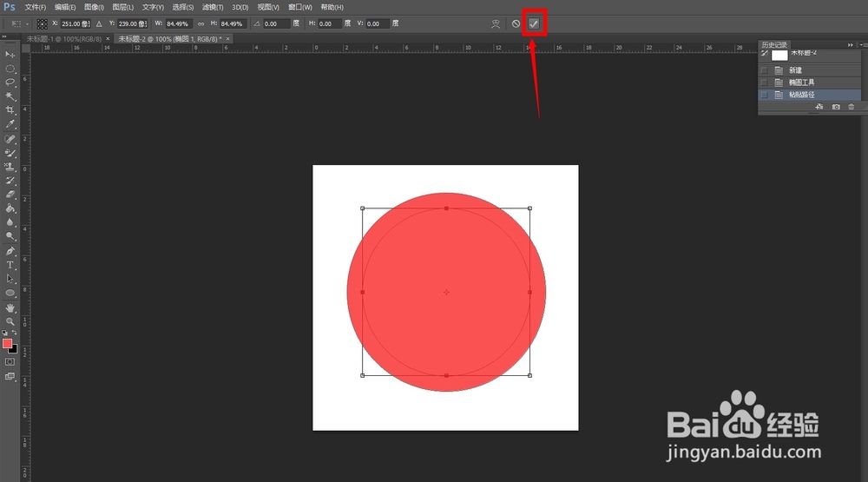Toggle Quick Mask mode

10,362
